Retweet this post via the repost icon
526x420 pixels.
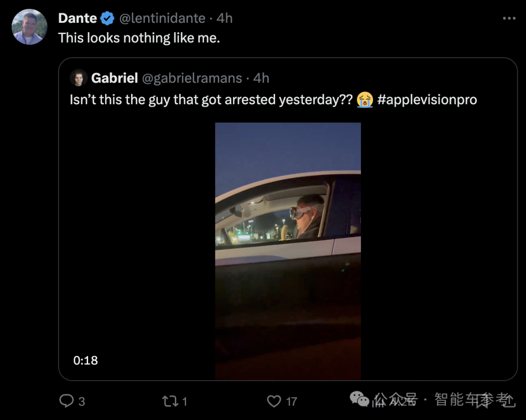tap(170, 401)
